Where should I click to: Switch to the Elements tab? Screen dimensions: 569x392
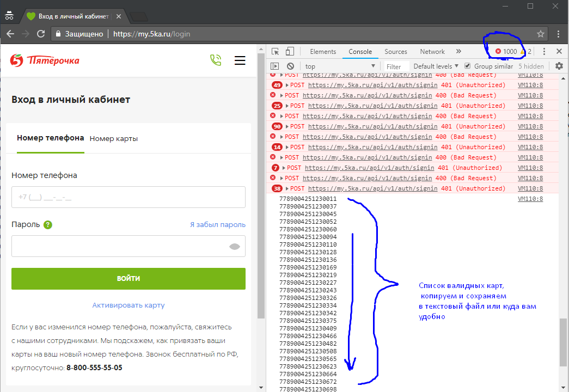click(323, 52)
